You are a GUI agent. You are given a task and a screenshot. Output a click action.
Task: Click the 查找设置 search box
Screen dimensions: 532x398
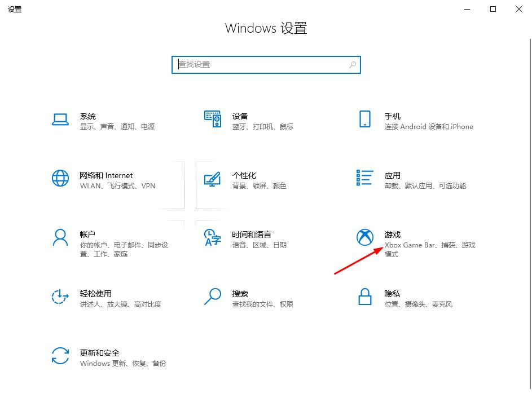tap(266, 64)
